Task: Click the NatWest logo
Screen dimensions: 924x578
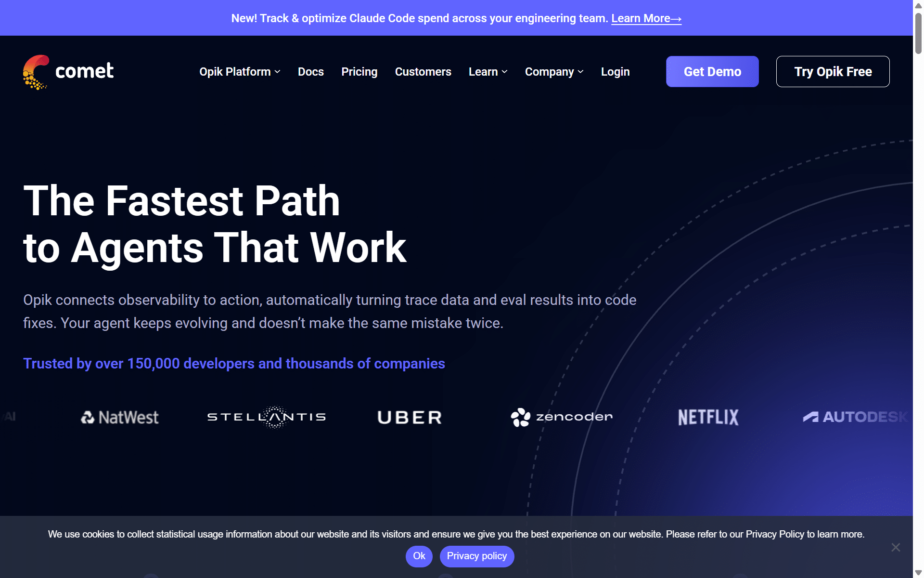Action: pos(120,417)
